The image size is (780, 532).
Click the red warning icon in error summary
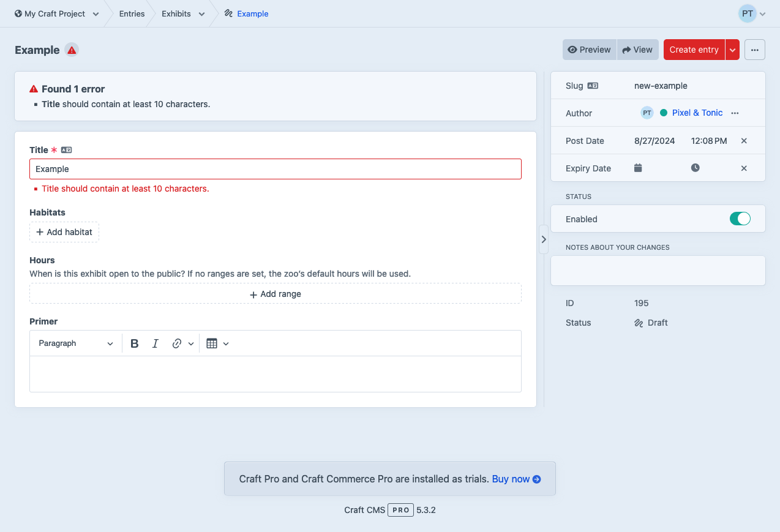click(34, 89)
